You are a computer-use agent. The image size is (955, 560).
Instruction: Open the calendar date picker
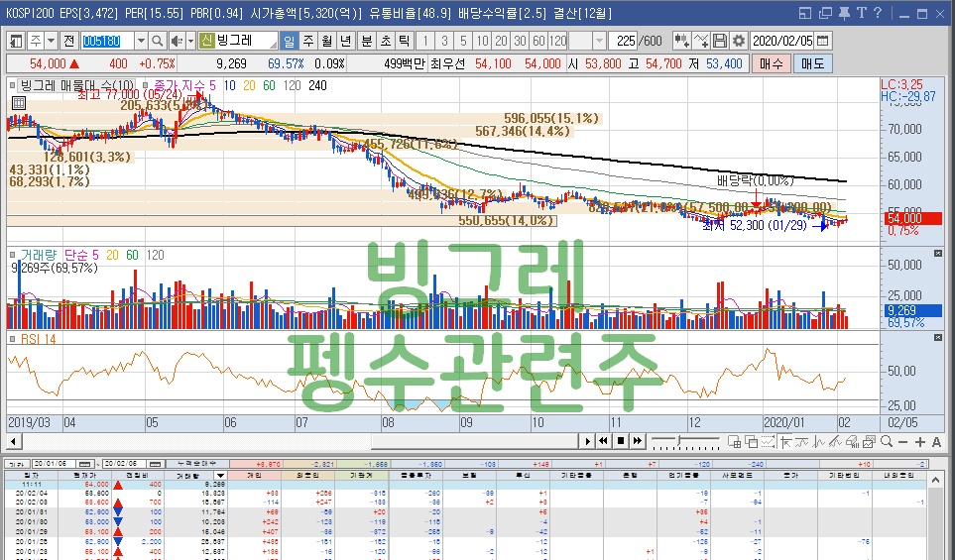[x=823, y=41]
